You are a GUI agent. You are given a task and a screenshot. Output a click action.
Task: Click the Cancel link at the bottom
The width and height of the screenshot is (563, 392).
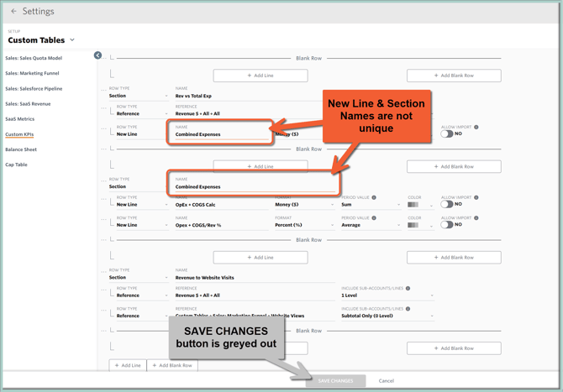(386, 381)
